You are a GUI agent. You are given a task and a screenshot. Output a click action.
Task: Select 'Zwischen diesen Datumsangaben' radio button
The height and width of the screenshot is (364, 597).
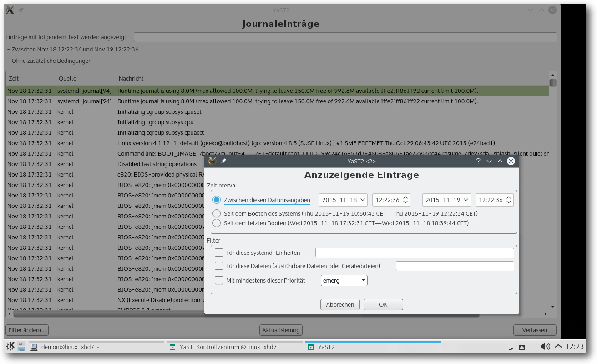217,200
